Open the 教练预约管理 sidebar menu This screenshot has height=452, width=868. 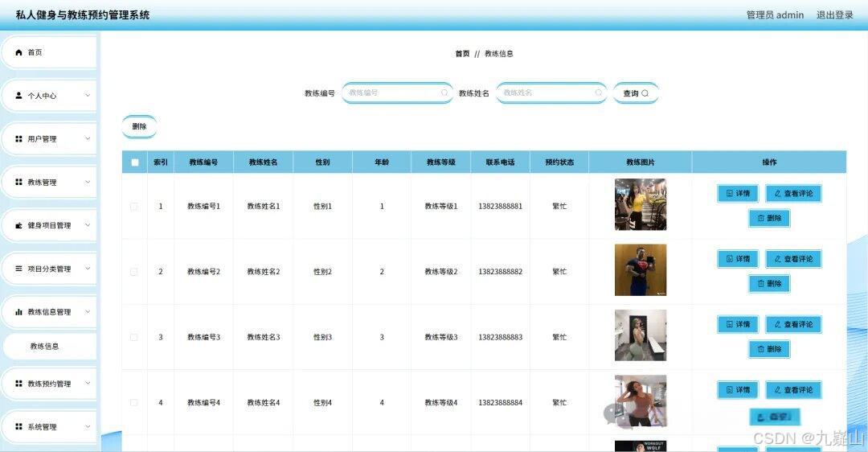49,384
